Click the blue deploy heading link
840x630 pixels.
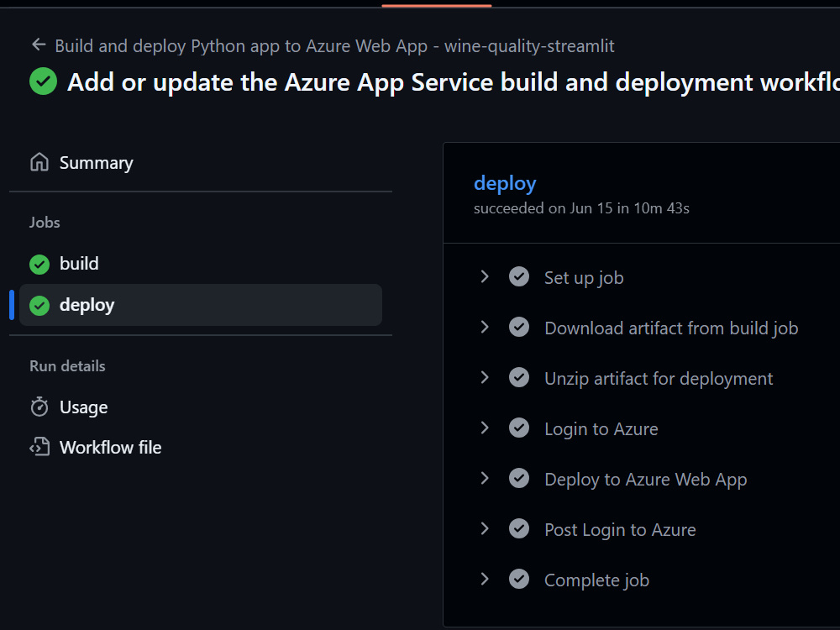(x=505, y=184)
